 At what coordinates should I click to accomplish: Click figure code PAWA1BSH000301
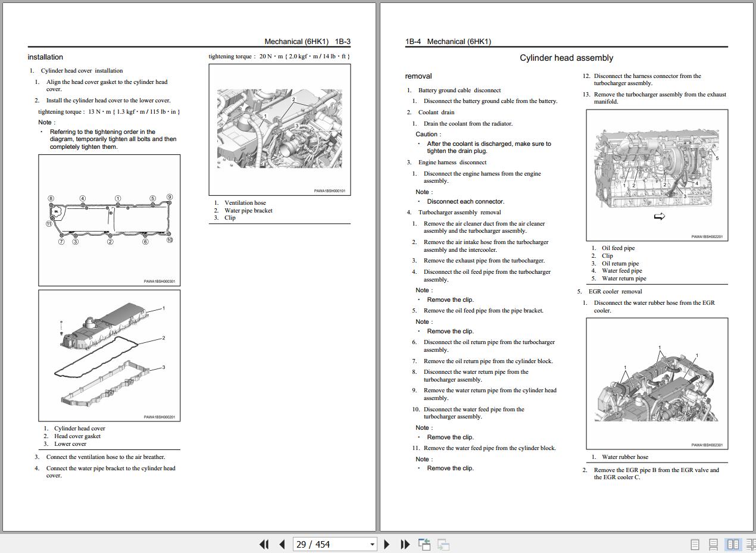click(159, 282)
